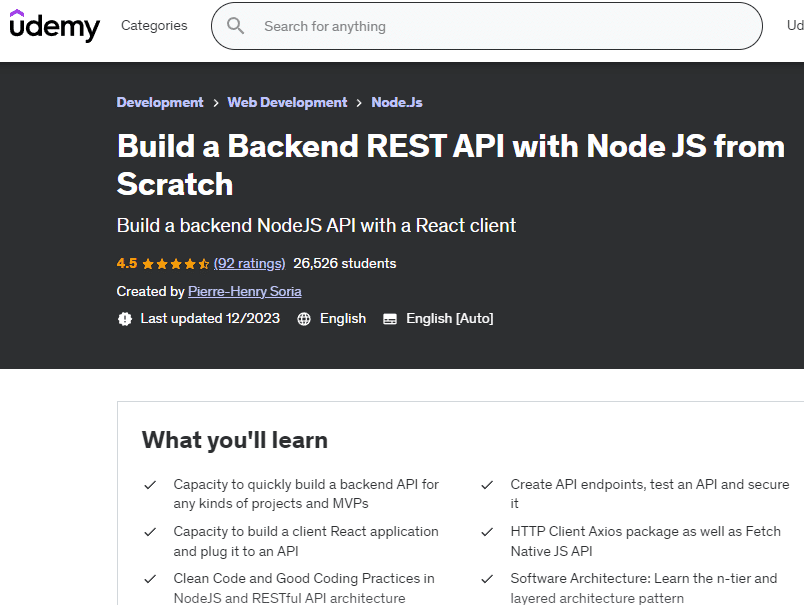
Task: Open the Web Development breadcrumb link
Action: (287, 103)
